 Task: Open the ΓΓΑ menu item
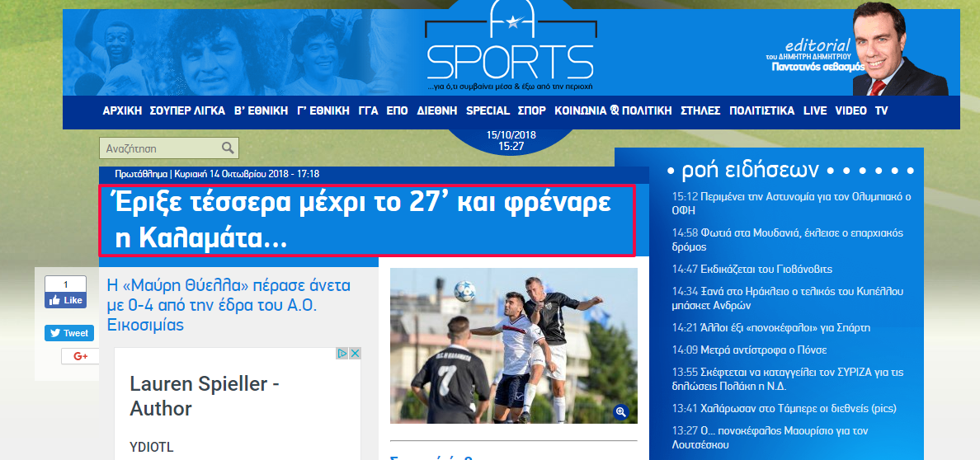(368, 110)
